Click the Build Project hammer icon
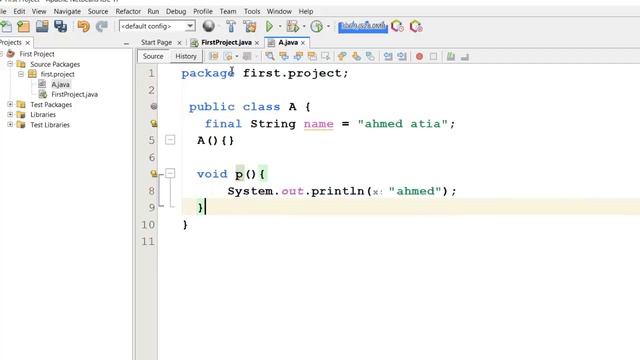The image size is (640, 360). pyautogui.click(x=231, y=27)
